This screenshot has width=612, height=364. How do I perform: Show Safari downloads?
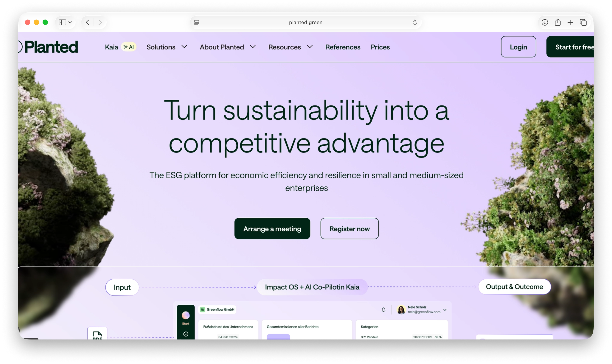(x=545, y=22)
